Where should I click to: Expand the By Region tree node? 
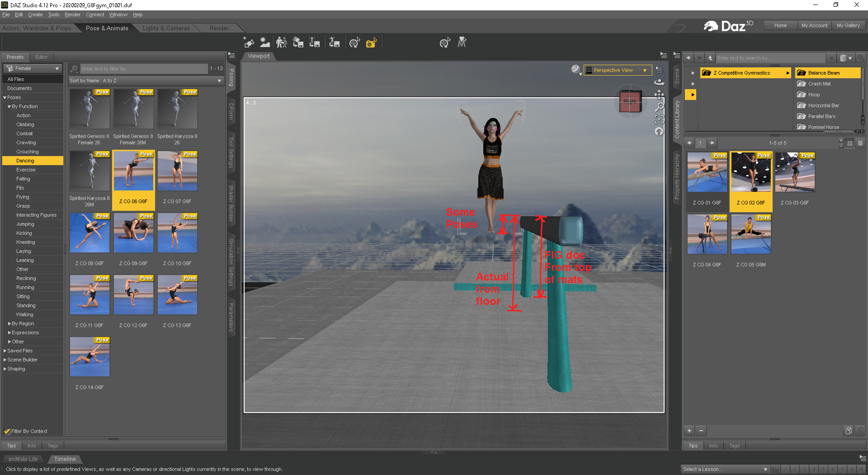tap(9, 323)
